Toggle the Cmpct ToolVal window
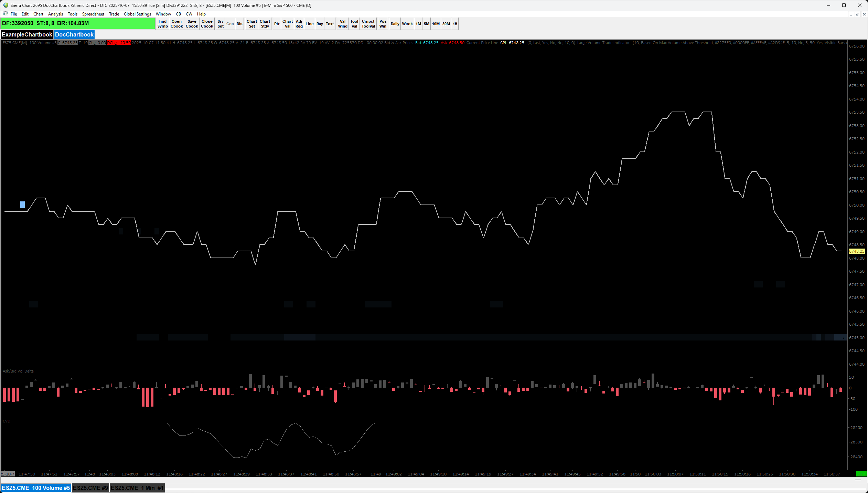 click(368, 24)
